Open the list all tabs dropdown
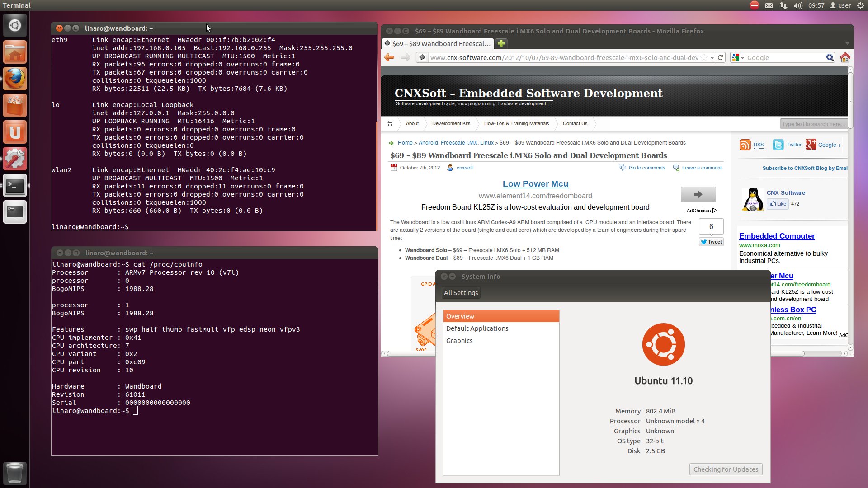 [x=847, y=44]
